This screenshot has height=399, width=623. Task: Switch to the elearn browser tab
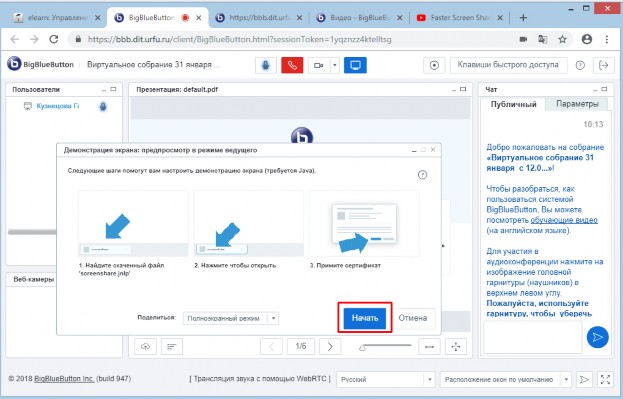click(x=57, y=17)
